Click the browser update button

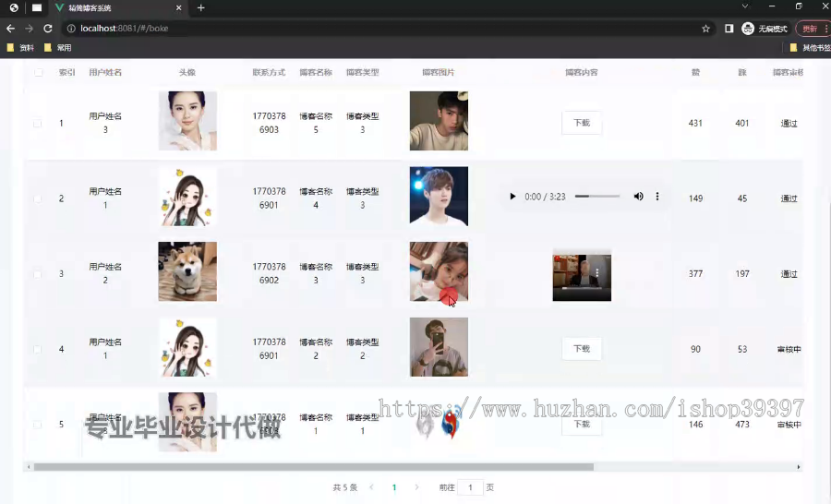813,29
